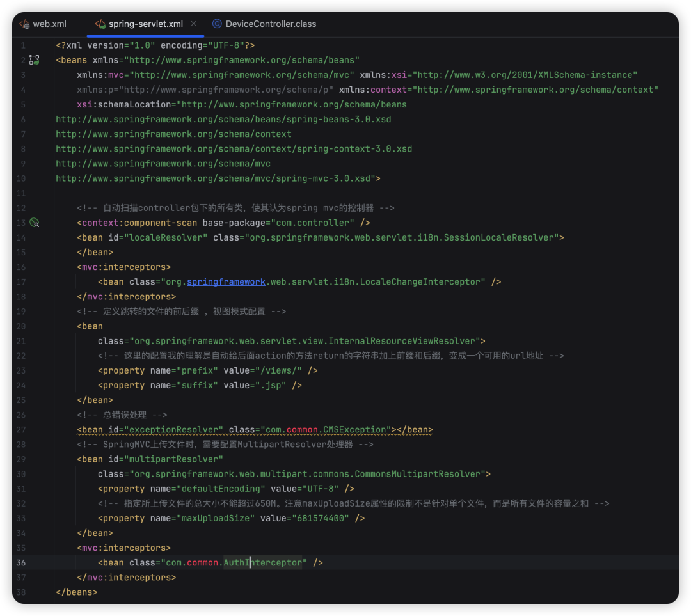691x616 pixels.
Task: Place cursor on empty line 11
Action: [192, 193]
